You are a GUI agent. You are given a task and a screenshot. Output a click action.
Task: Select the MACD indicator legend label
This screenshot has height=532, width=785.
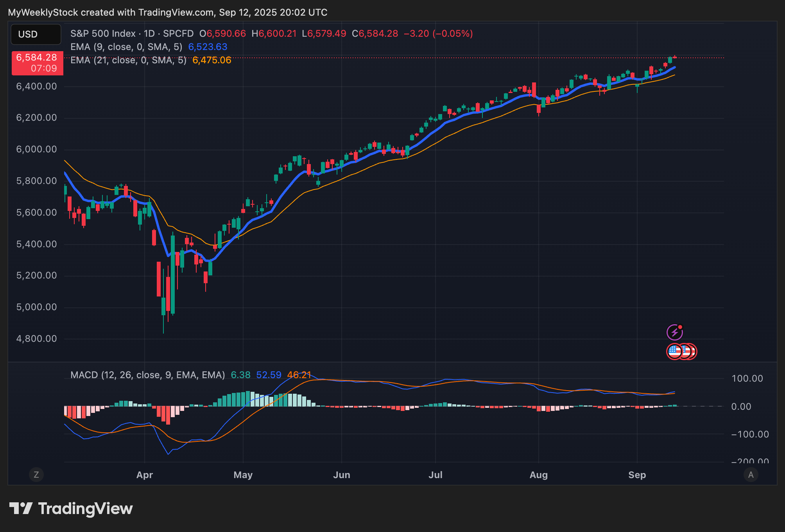click(x=147, y=375)
